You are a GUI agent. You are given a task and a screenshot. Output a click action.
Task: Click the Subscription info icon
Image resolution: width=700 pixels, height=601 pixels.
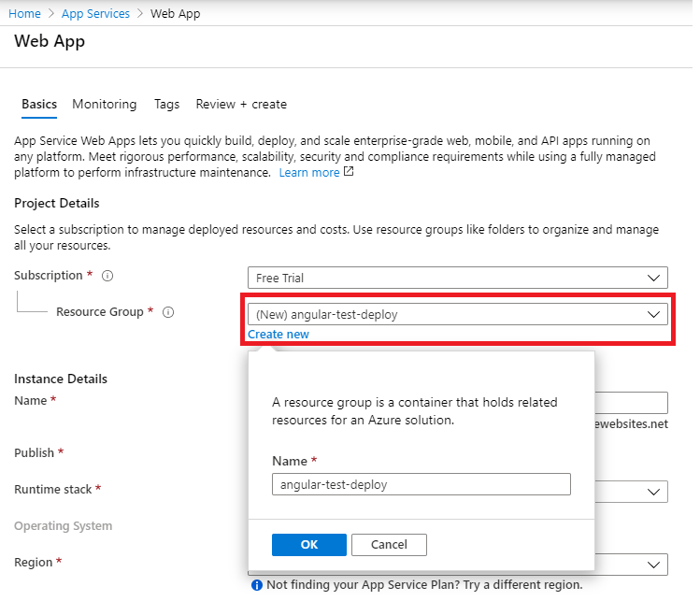pyautogui.click(x=107, y=277)
